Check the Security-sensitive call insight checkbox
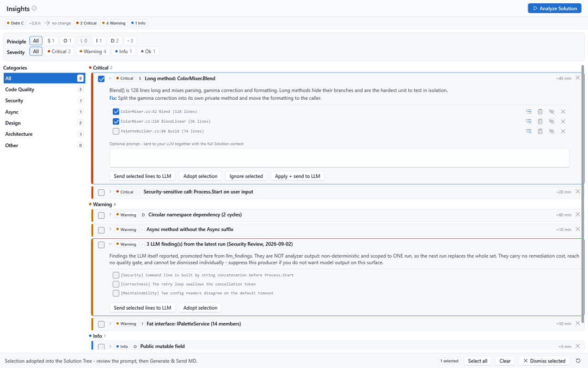The image size is (588, 368). pyautogui.click(x=101, y=192)
